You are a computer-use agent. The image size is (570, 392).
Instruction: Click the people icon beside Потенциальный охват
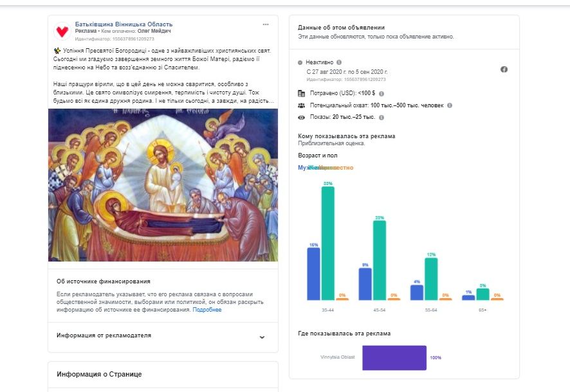(x=301, y=105)
